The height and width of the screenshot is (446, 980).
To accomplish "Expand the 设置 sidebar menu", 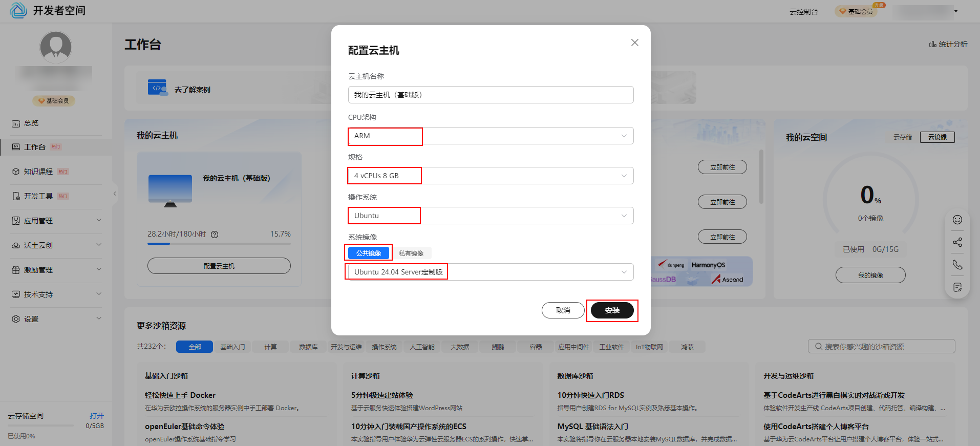I will pos(99,318).
